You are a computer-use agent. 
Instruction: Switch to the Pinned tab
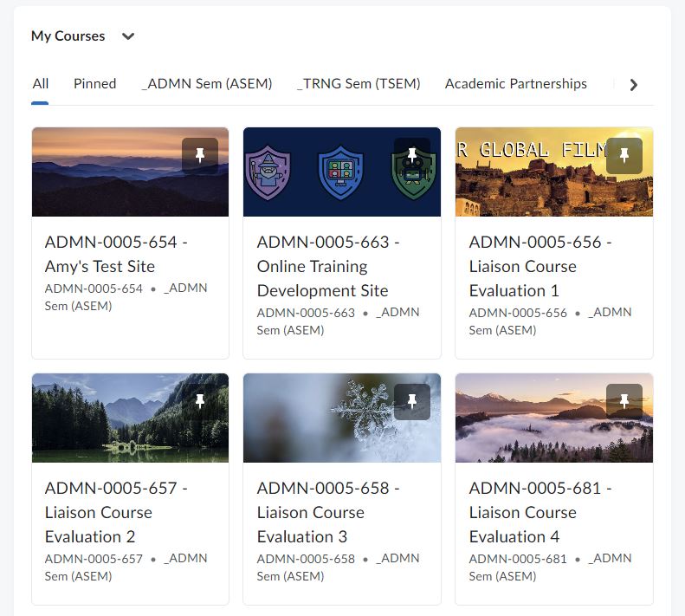pyautogui.click(x=94, y=84)
